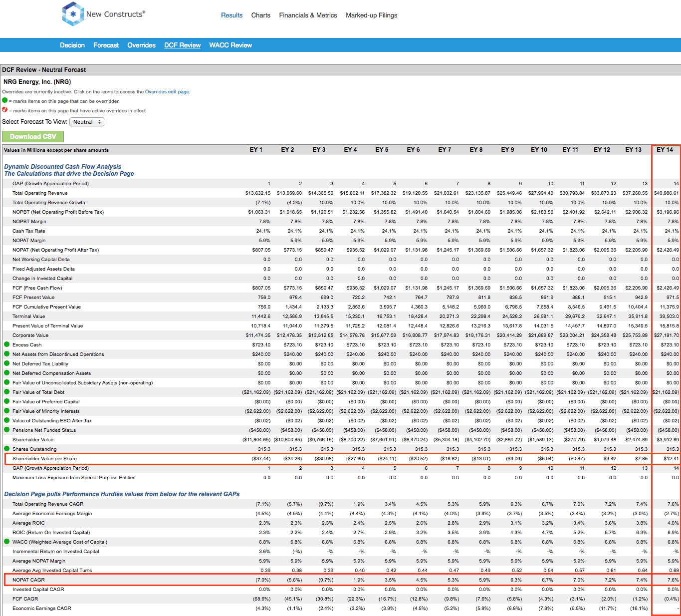The image size is (681, 616).
Task: Click the $40,986.61 revenue cell
Action: tap(666, 193)
